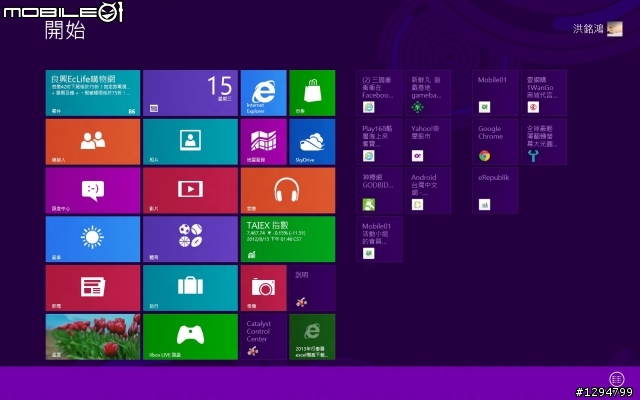Click the user profile picture
The image size is (640, 400).
pyautogui.click(x=615, y=29)
